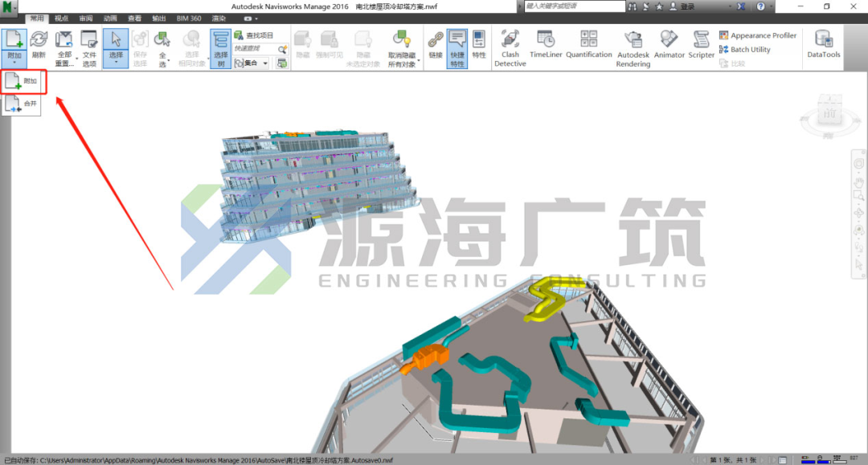868x465 pixels.
Task: Switch to the 视点 (Viewpoint) tab
Action: click(x=61, y=18)
